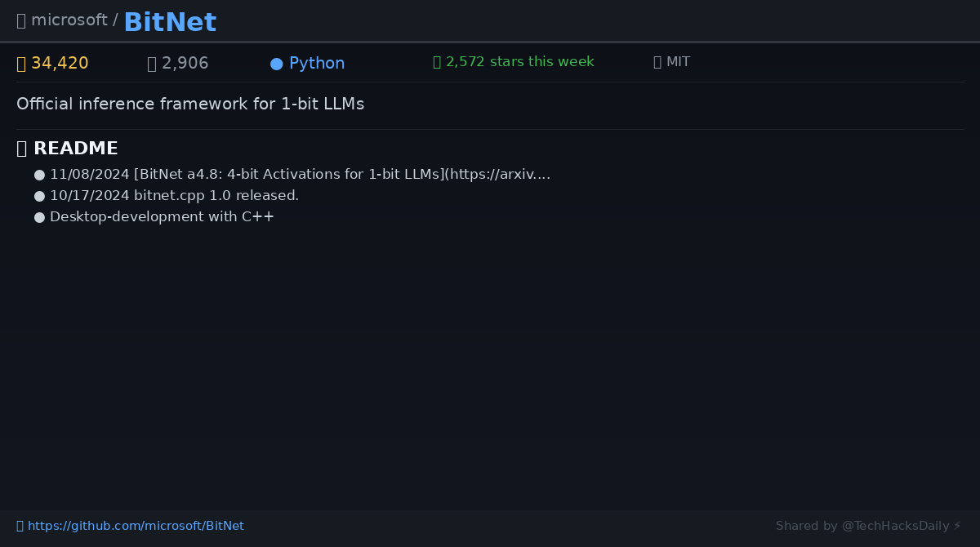Screen dimensions: 980x547
Task: Click the MIT license label
Action: [x=678, y=62]
